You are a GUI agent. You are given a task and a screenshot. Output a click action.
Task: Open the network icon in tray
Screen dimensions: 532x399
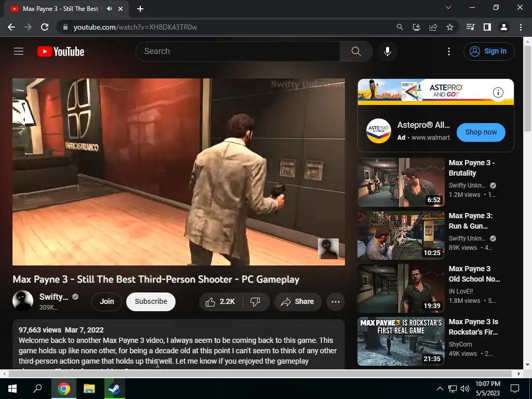tap(453, 389)
